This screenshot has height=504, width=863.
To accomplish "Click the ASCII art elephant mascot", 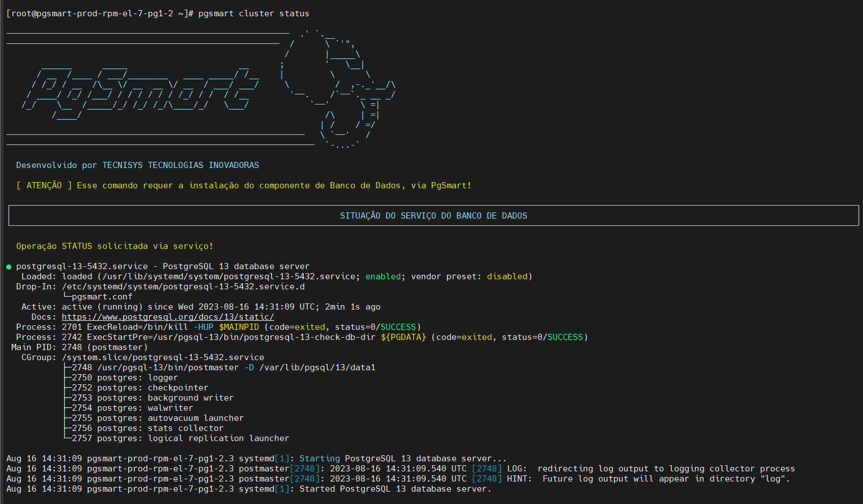I will [x=338, y=89].
